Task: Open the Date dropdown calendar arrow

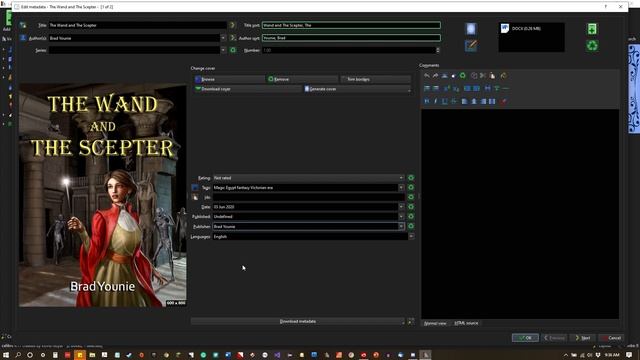Action: [x=401, y=207]
